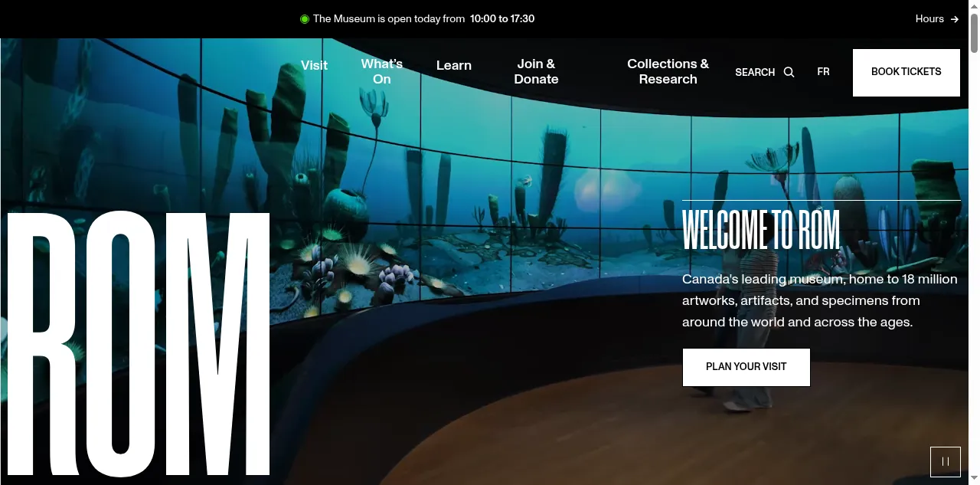
Task: Click the green open status indicator
Action: [305, 19]
